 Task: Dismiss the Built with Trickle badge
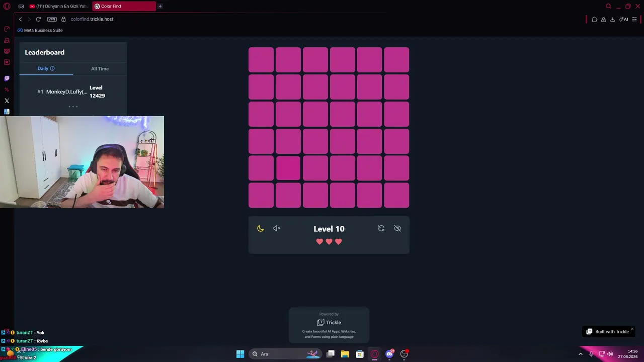[632, 329]
